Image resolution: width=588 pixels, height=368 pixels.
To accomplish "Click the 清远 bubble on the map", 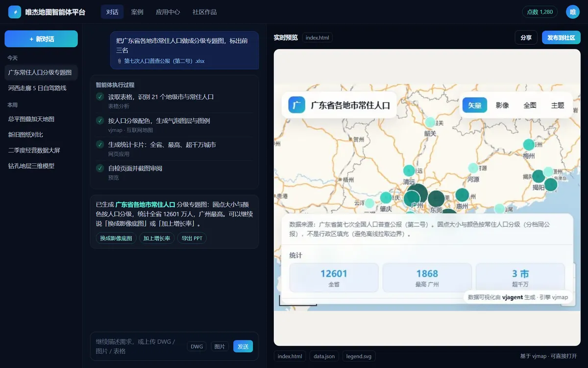I will click(x=409, y=171).
